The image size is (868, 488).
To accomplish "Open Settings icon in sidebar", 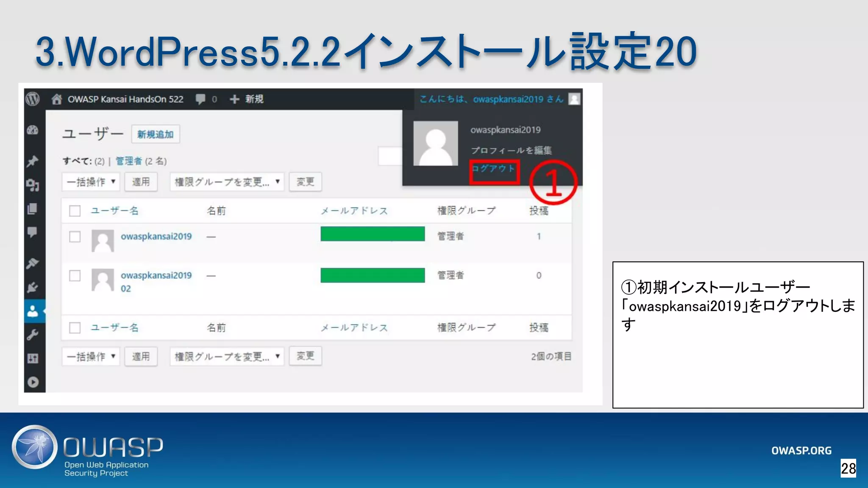I will click(33, 358).
